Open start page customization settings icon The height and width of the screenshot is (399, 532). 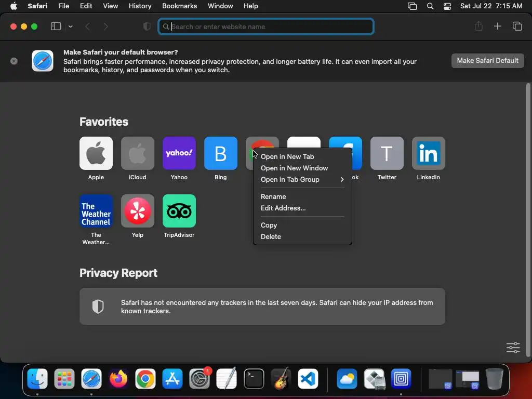tap(513, 348)
